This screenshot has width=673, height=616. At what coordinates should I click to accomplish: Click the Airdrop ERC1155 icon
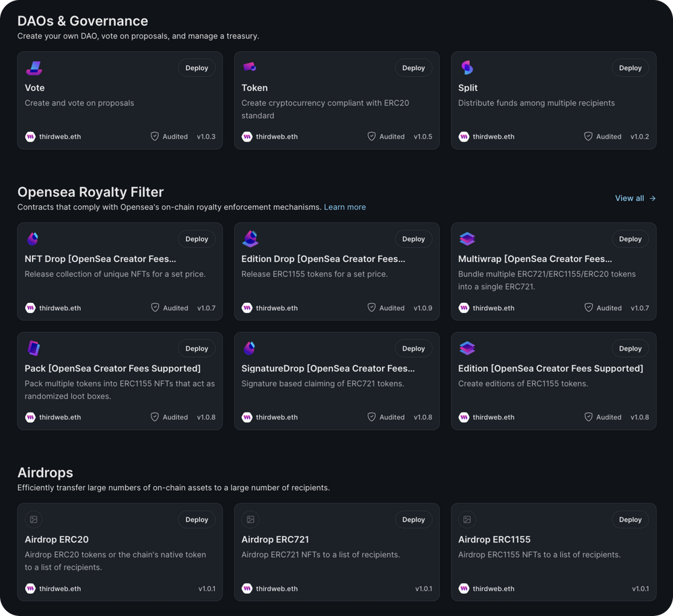467,520
